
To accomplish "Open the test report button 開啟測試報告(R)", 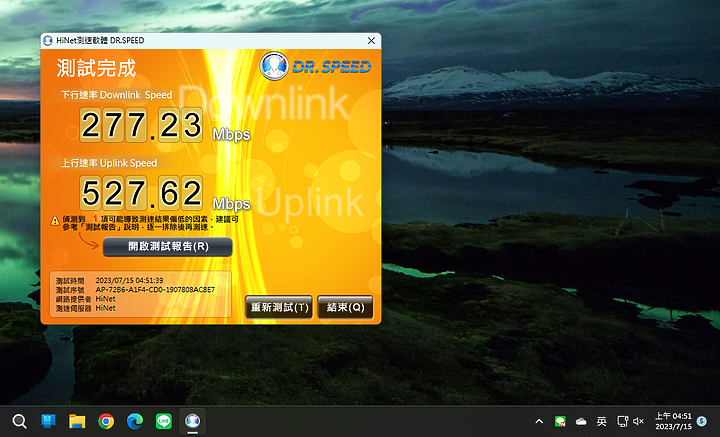I will (168, 247).
